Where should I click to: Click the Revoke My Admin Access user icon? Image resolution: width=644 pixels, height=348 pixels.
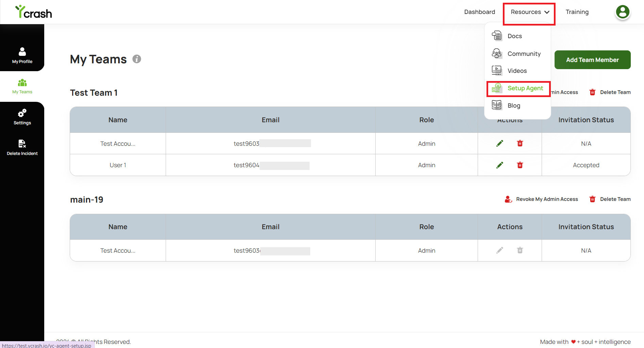[x=508, y=199]
